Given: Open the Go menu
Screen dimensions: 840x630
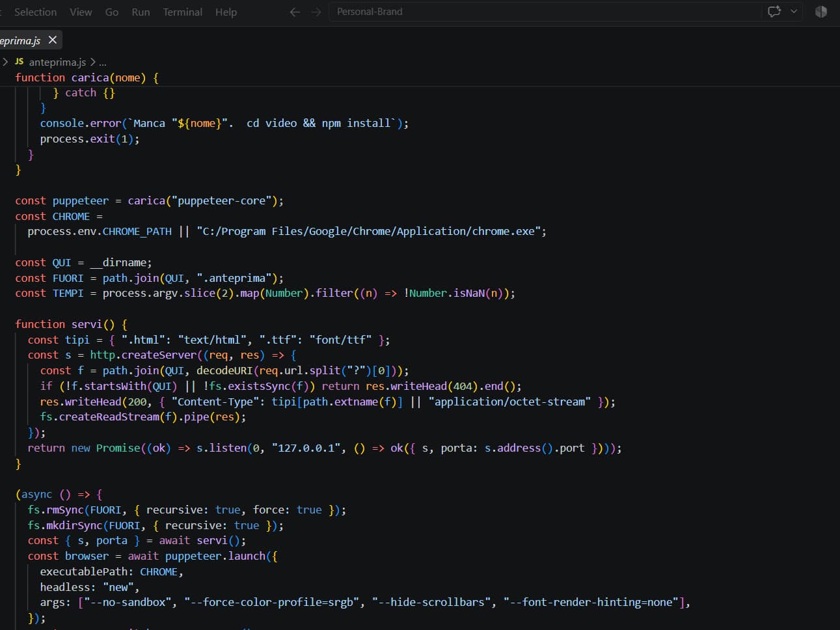Looking at the screenshot, I should 112,12.
